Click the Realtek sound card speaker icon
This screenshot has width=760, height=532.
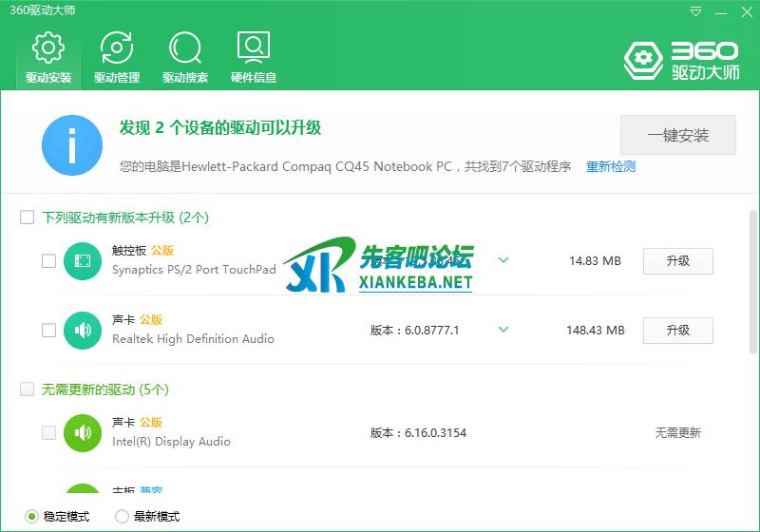tap(83, 331)
